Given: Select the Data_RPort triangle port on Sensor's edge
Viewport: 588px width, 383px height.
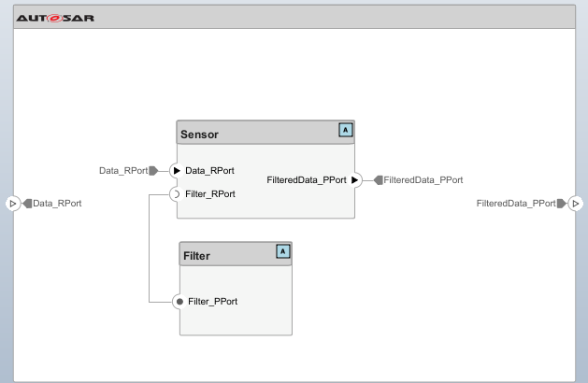Looking at the screenshot, I should pyautogui.click(x=177, y=171).
